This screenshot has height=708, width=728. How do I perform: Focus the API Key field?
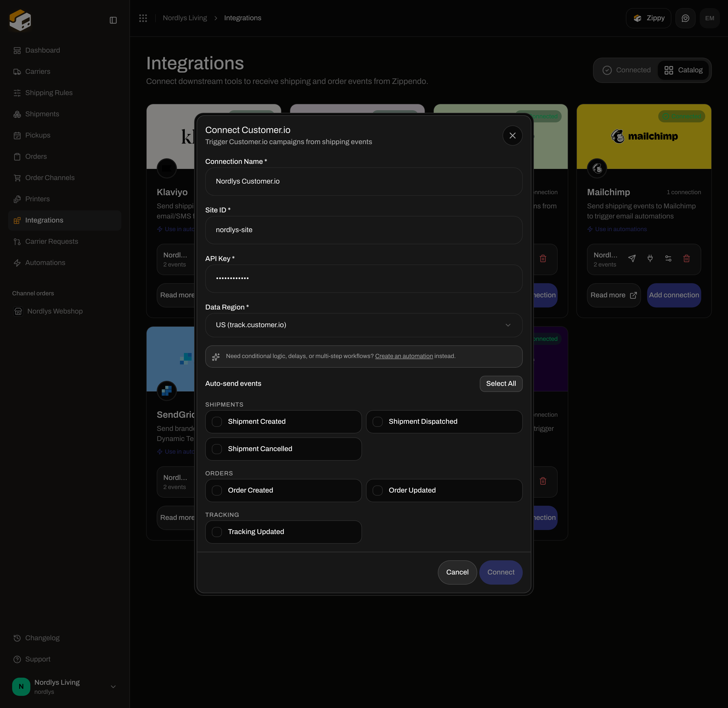[x=364, y=278]
